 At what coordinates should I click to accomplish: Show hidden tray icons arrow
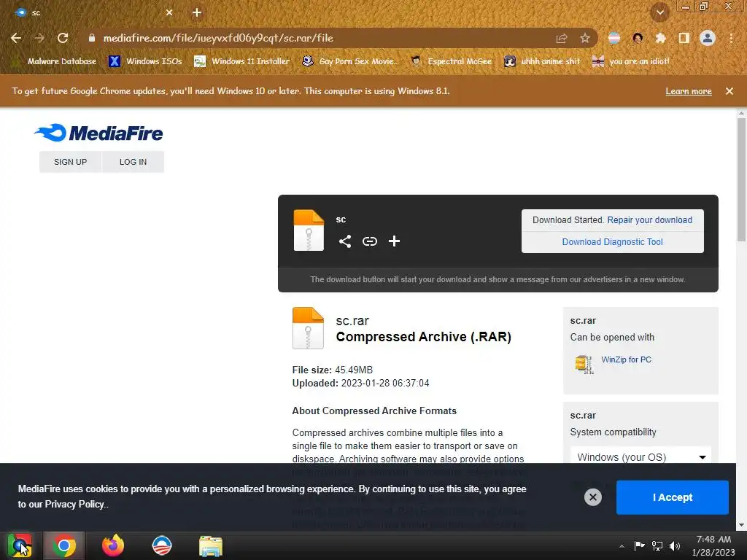click(x=622, y=546)
